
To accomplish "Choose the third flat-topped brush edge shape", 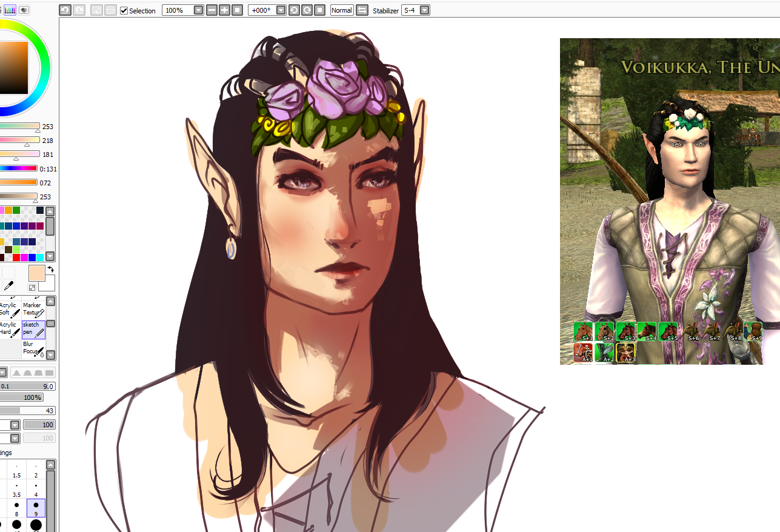I will click(x=38, y=372).
